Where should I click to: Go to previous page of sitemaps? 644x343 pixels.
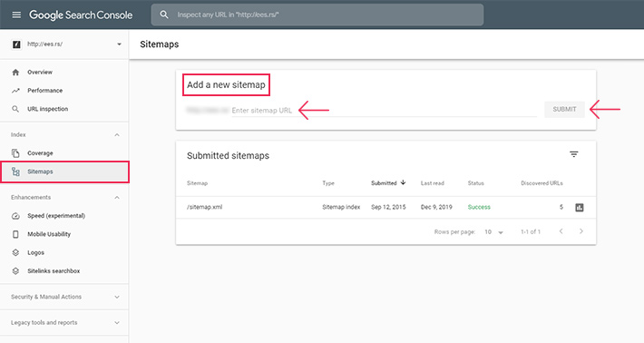[561, 231]
